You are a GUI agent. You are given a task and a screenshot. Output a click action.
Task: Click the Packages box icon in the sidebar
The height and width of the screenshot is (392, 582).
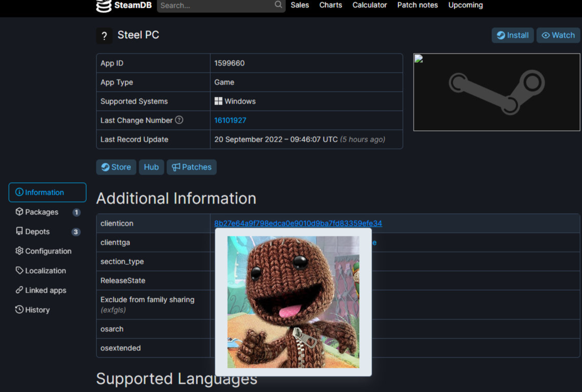[x=19, y=212]
